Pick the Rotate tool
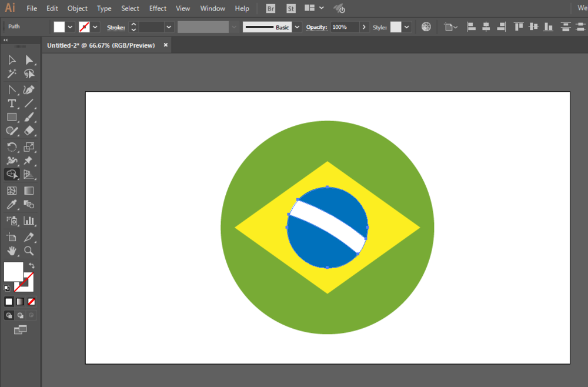This screenshot has width=588, height=387. tap(12, 146)
